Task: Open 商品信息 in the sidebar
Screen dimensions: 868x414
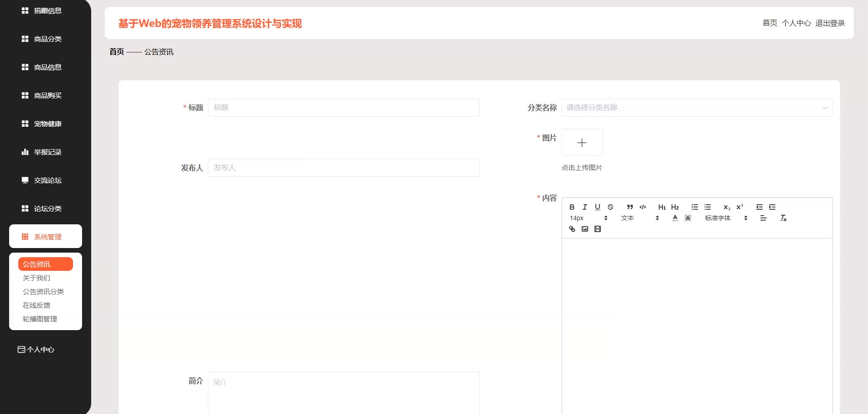Action: tap(46, 67)
